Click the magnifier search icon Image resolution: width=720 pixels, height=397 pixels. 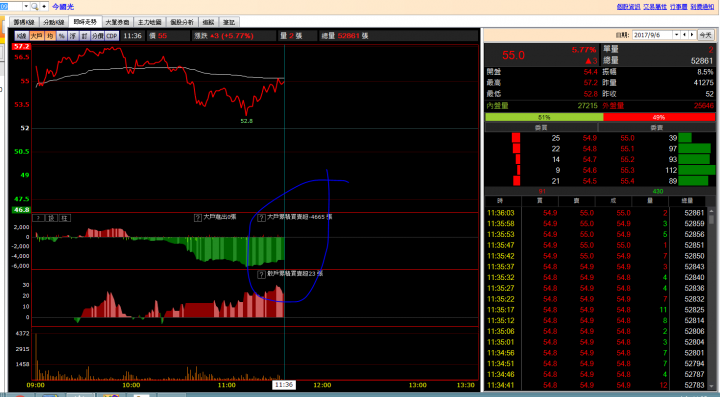[x=34, y=6]
